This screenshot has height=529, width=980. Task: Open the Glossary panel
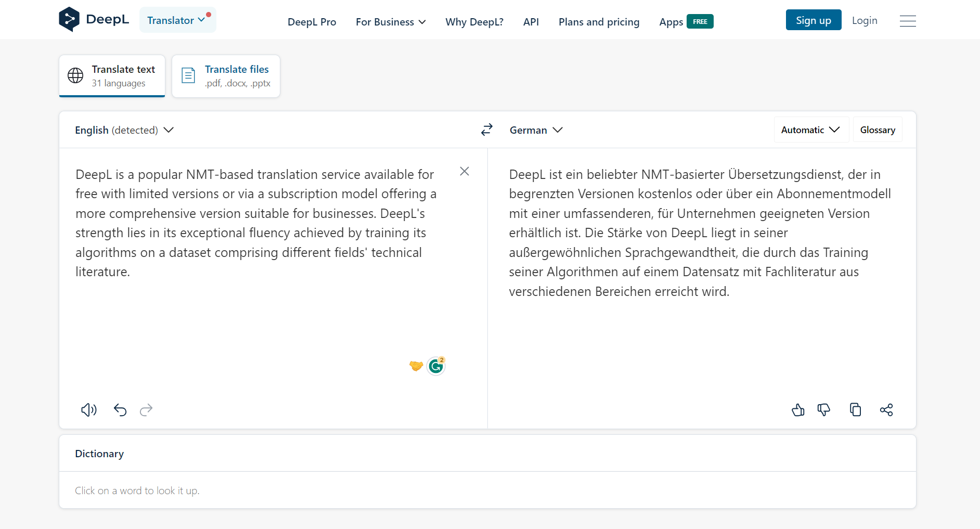click(x=878, y=130)
